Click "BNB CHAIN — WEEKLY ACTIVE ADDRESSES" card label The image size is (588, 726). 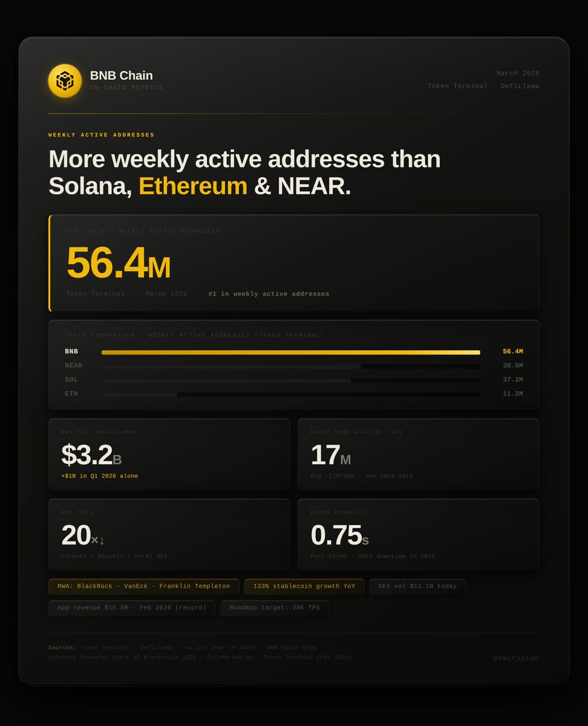(x=143, y=231)
